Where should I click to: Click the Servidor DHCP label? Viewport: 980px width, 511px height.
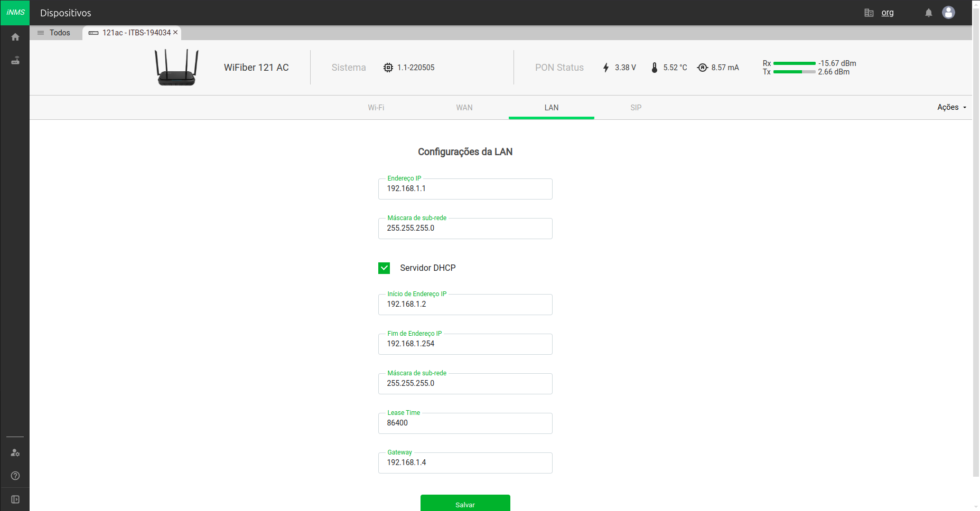point(428,268)
